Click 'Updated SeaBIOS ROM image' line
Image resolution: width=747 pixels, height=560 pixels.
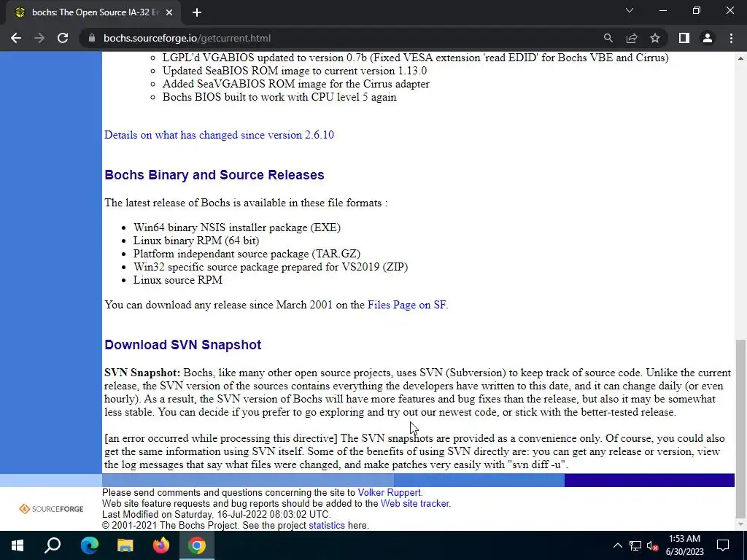pyautogui.click(x=295, y=71)
